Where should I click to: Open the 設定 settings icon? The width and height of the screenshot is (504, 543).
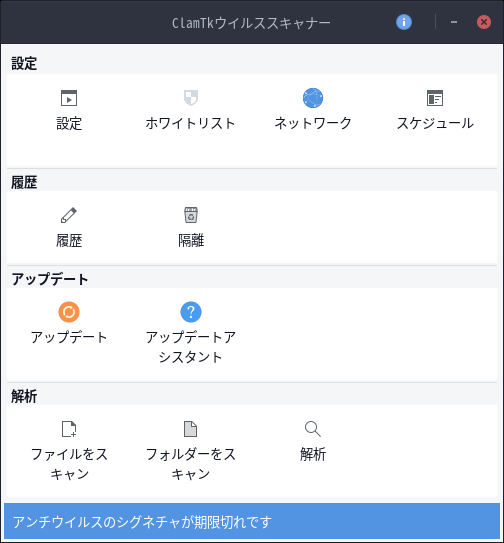point(69,98)
